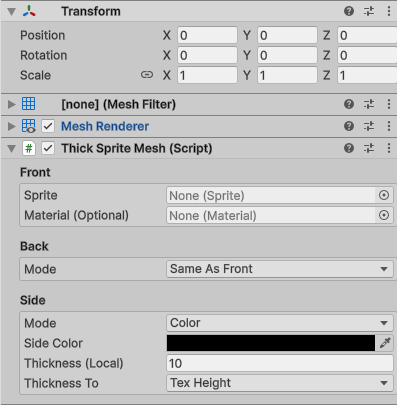
Task: Open Thick Sprite Mesh presets menu
Action: pos(369,148)
